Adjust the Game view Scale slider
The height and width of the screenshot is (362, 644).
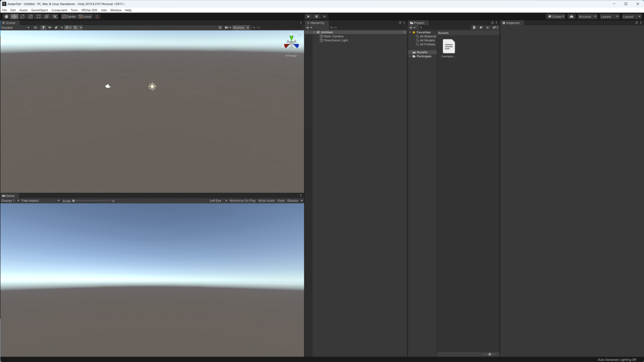pyautogui.click(x=91, y=201)
